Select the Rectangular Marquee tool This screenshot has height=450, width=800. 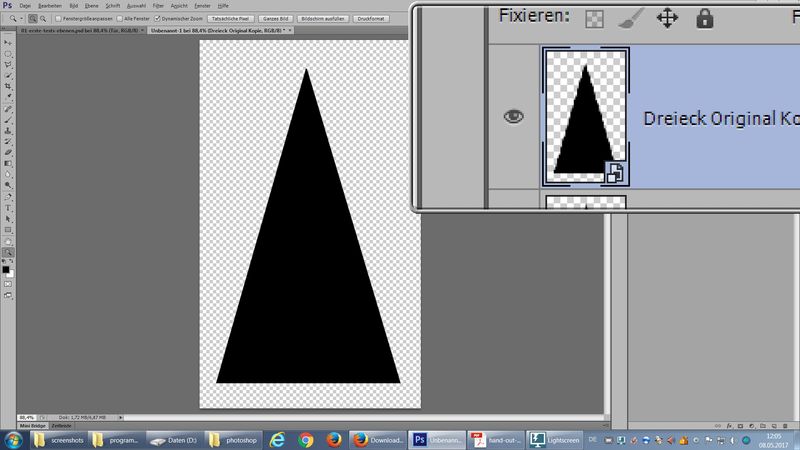[8, 53]
